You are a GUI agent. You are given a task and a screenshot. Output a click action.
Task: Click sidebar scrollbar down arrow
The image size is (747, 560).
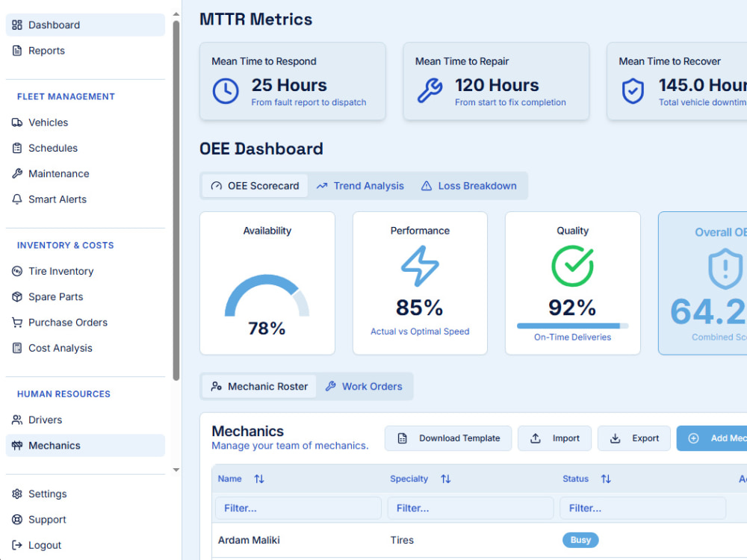click(176, 470)
